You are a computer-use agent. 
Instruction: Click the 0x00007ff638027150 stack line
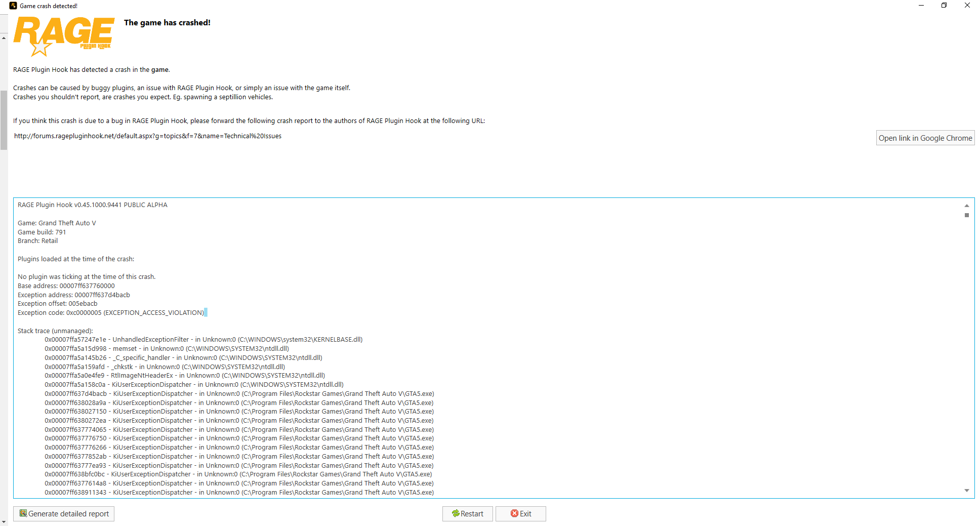pyautogui.click(x=239, y=412)
